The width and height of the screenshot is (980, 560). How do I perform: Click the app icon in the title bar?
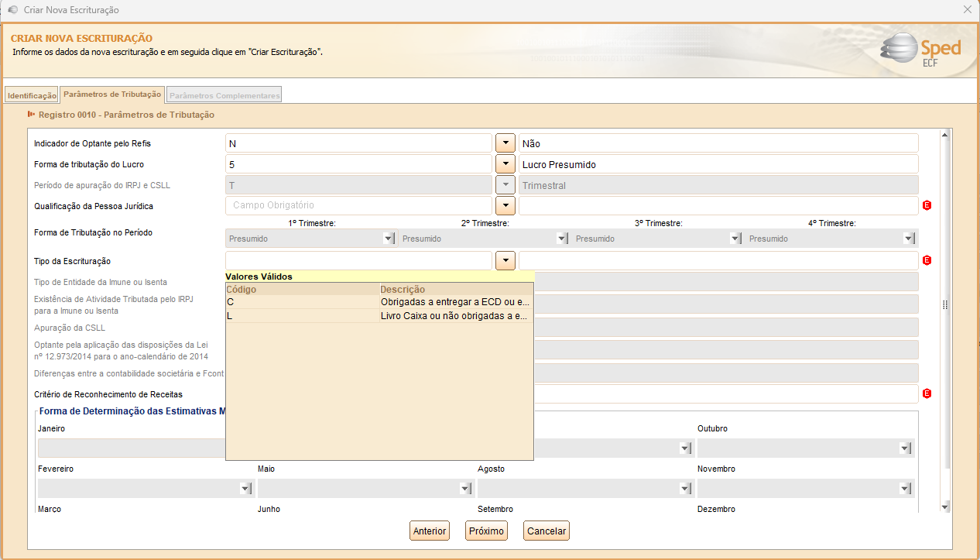12,10
